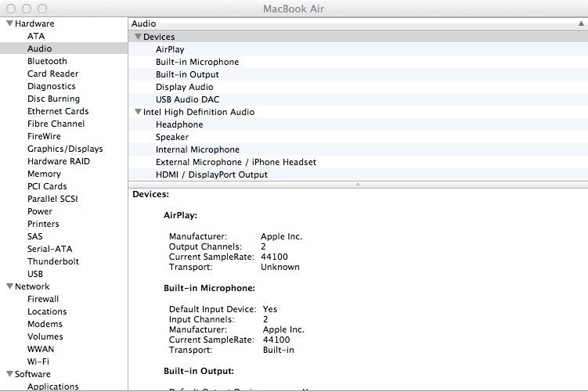Open Graphics/Displays info
The width and height of the screenshot is (588, 392).
click(x=65, y=149)
